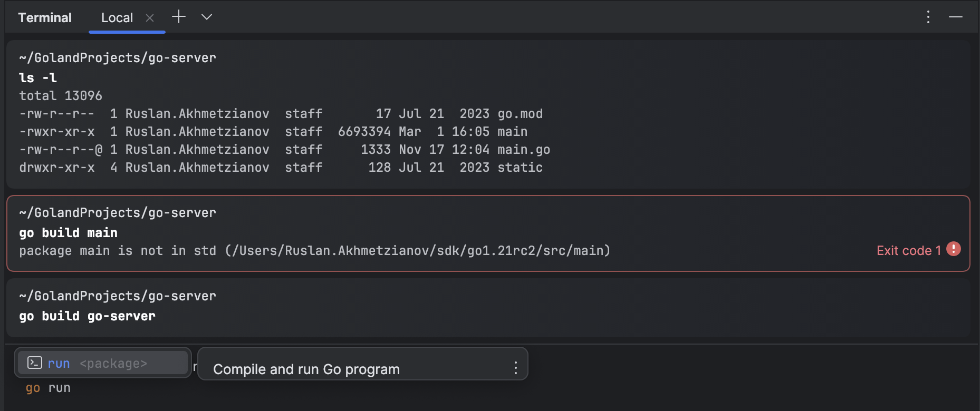Click main.go filename in directory listing
Screen dimensions: 980x411
[524, 150]
